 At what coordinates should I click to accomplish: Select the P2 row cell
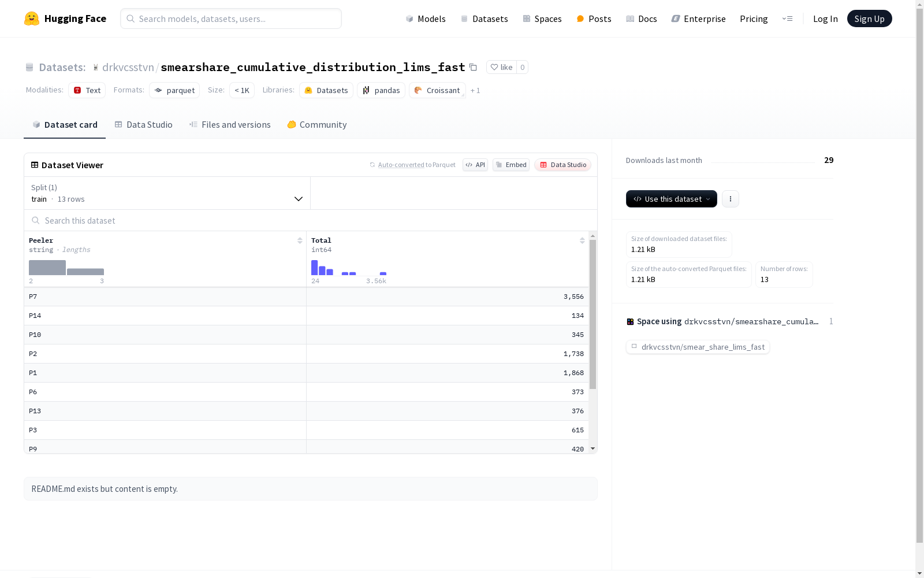click(x=165, y=354)
